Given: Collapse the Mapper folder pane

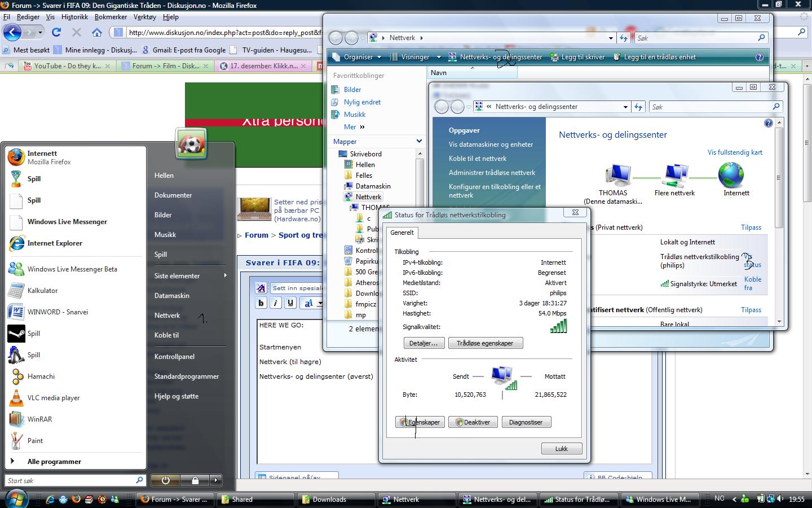Looking at the screenshot, I should click(x=419, y=141).
